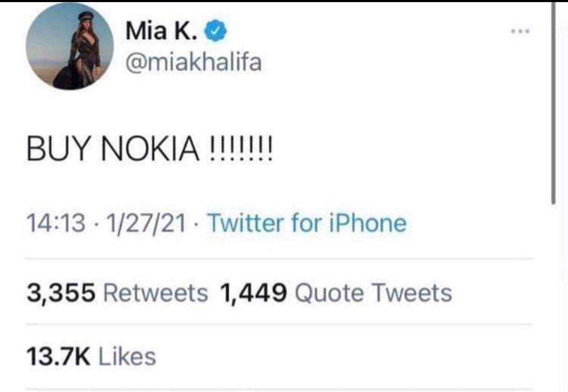The width and height of the screenshot is (568, 392).
Task: Open Mia K.'s round profile picture
Action: 69,46
